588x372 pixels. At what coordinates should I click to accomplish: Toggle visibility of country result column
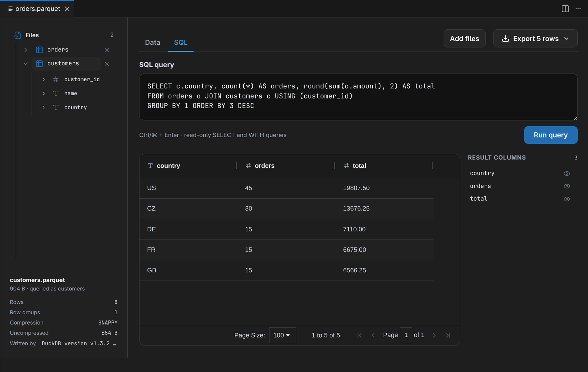click(x=567, y=173)
